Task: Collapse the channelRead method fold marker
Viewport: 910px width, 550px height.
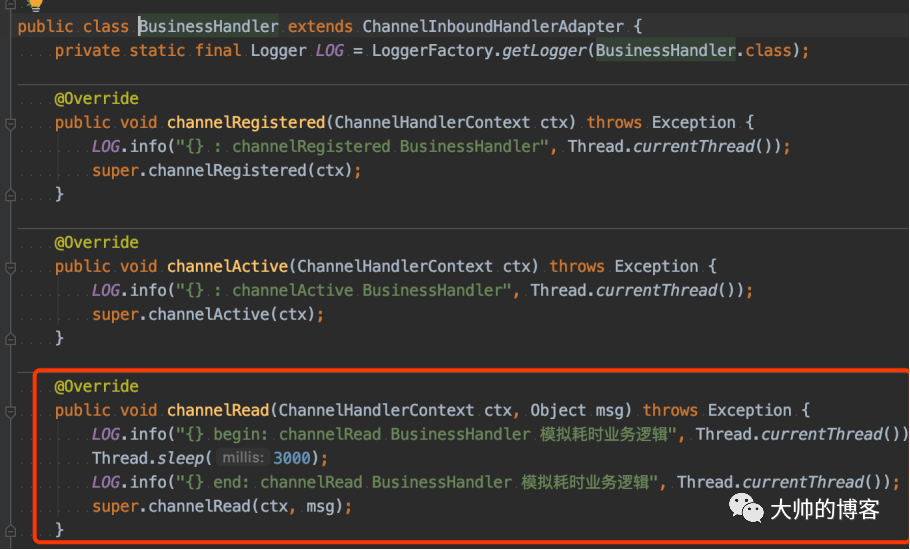Action: tap(10, 411)
